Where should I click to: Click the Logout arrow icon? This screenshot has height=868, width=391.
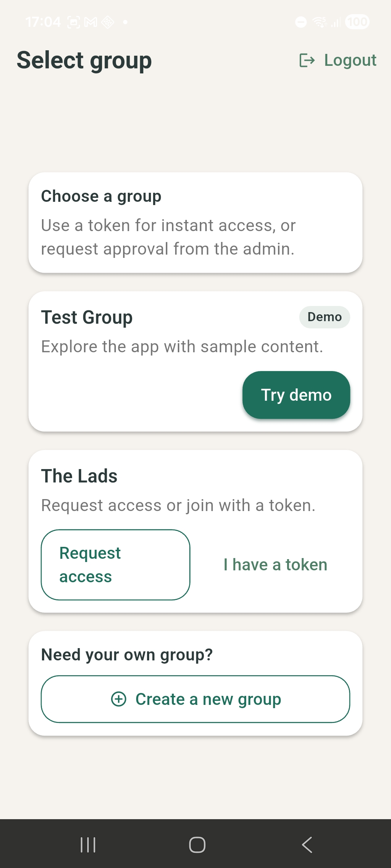pos(307,60)
